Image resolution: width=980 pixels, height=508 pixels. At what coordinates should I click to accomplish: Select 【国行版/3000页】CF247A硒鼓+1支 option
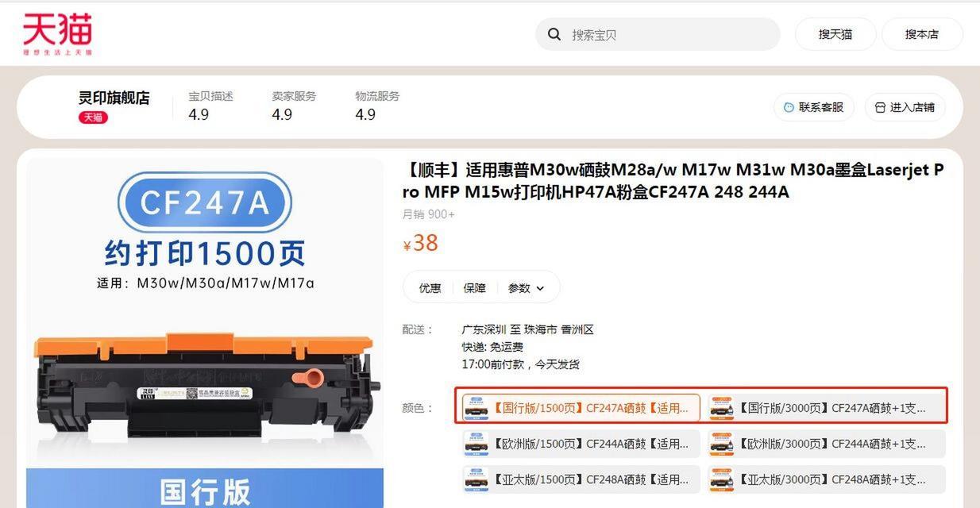point(826,408)
